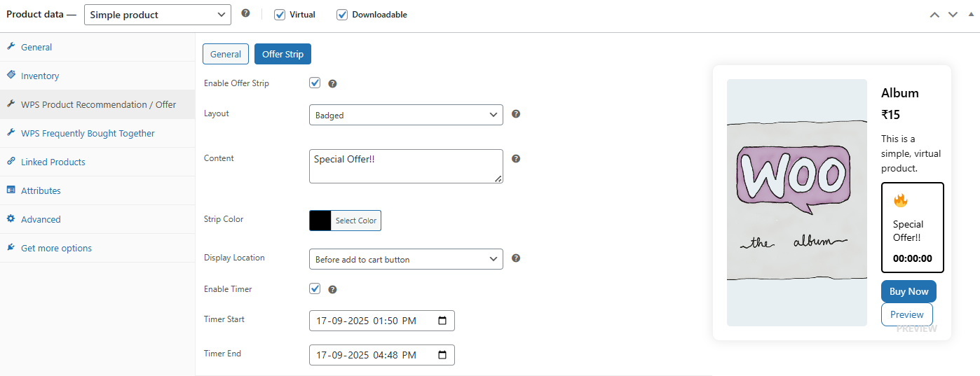The image size is (980, 376).
Task: Click help icon beside Enable Offer Strip
Action: pyautogui.click(x=332, y=83)
